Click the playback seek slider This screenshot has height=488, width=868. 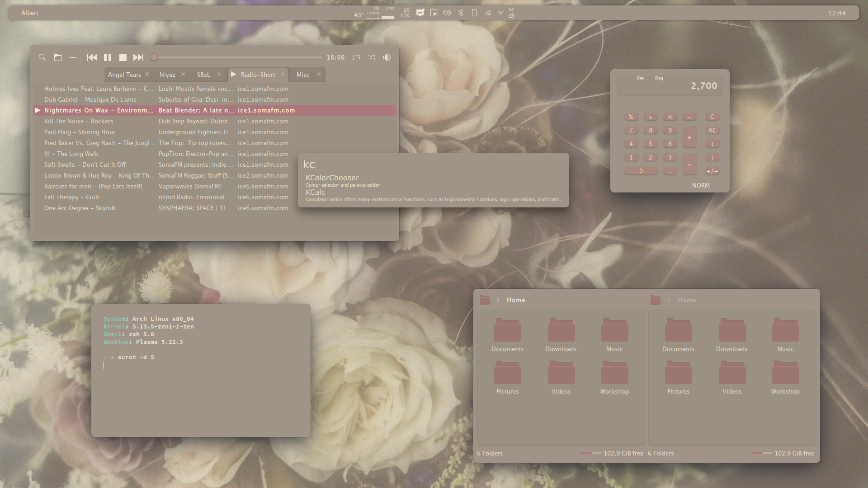coord(237,57)
